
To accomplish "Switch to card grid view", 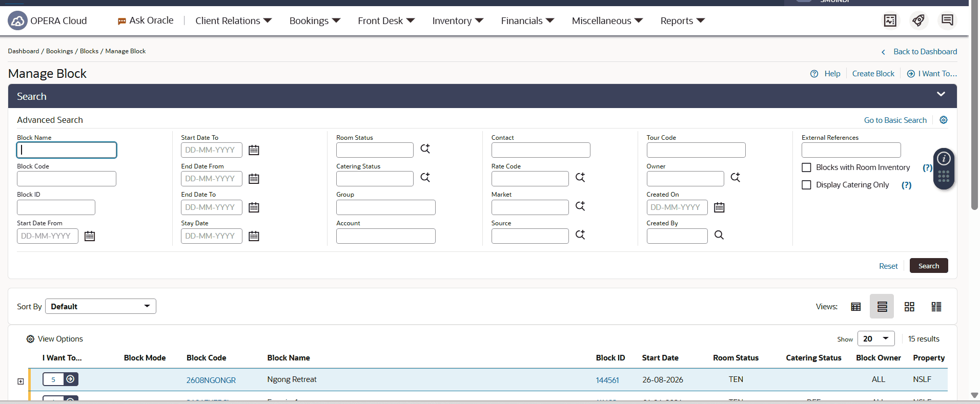I will click(x=909, y=307).
